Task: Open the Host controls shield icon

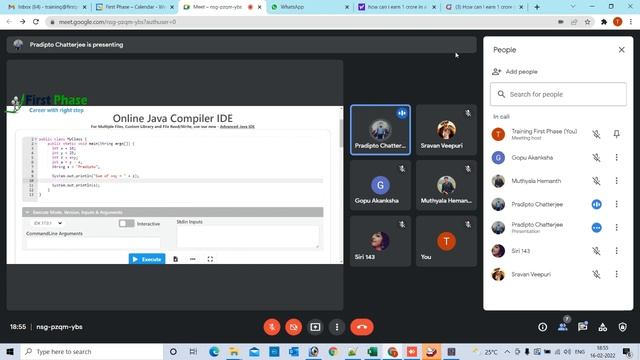Action: [622, 327]
